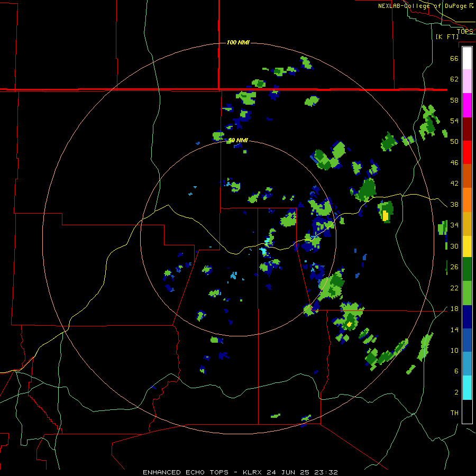The image size is (476, 476).
Task: Click the 50 value on the height legend
Action: point(454,141)
